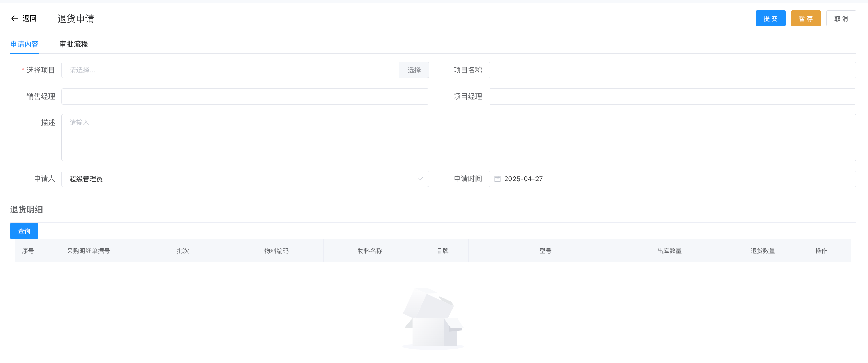The height and width of the screenshot is (363, 868).
Task: Click the 物料编码 column header
Action: pyautogui.click(x=276, y=251)
